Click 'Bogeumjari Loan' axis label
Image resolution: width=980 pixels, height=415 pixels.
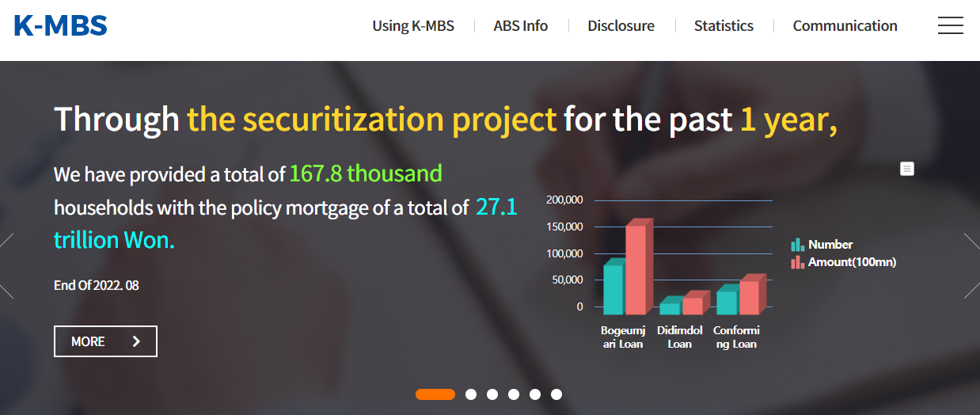click(x=623, y=337)
